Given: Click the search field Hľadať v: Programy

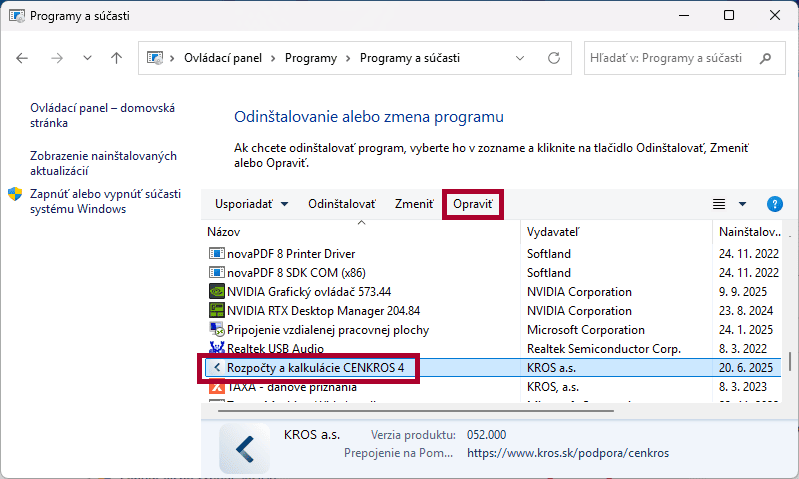Looking at the screenshot, I should pyautogui.click(x=683, y=58).
